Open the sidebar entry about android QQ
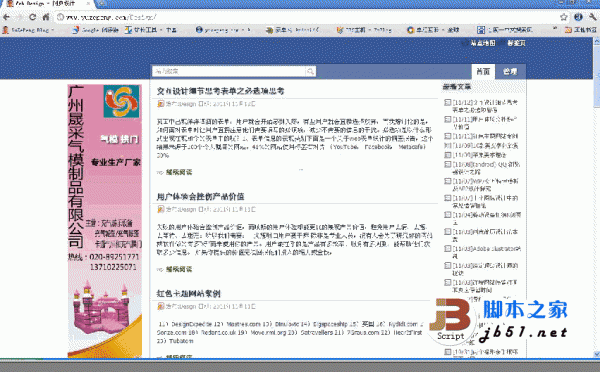Viewport: 600px width, 372px height. (486, 168)
